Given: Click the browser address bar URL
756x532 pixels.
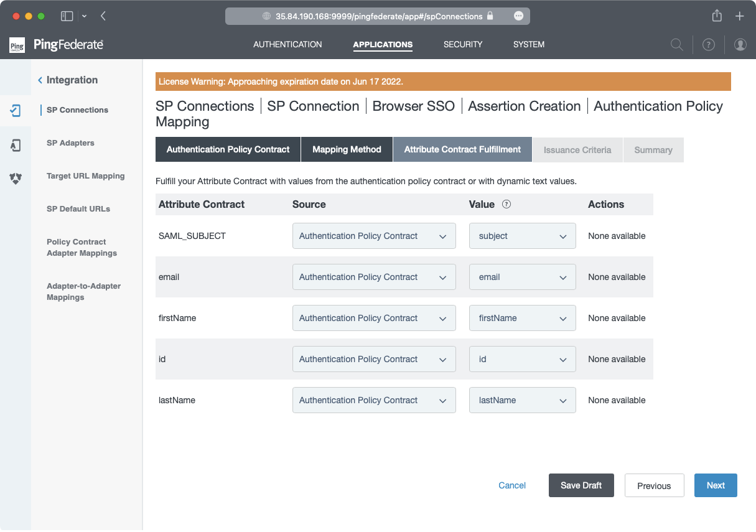Looking at the screenshot, I should [x=379, y=16].
